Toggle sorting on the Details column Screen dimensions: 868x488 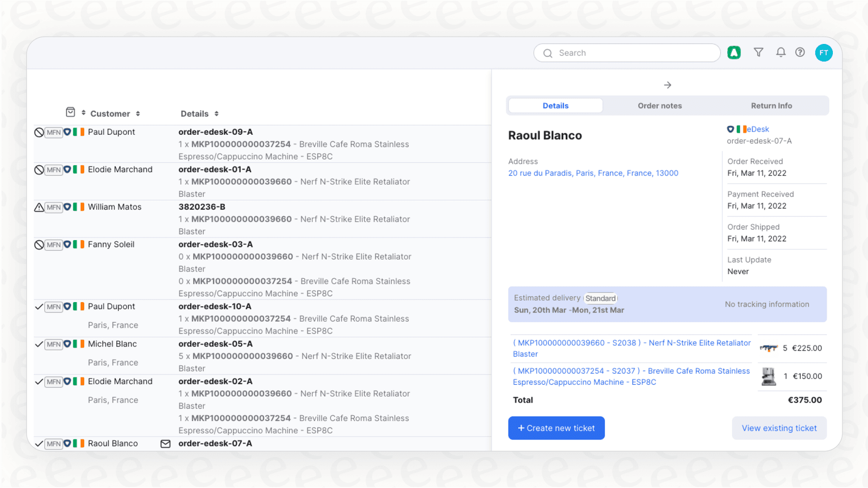coord(215,113)
